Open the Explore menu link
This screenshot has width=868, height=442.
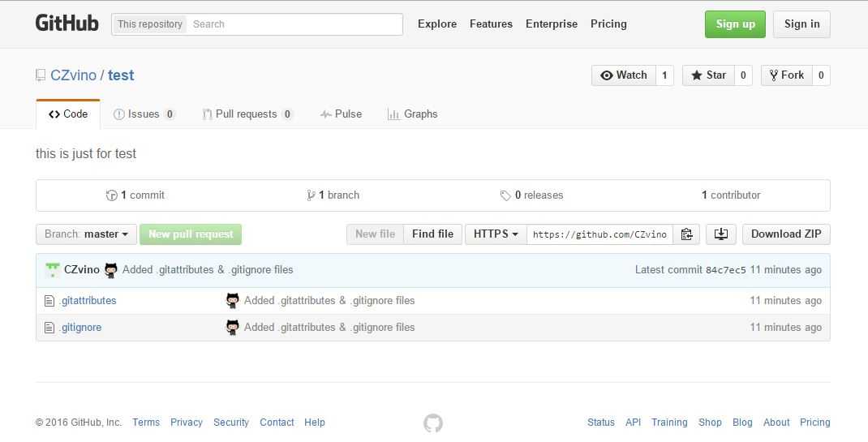click(437, 24)
